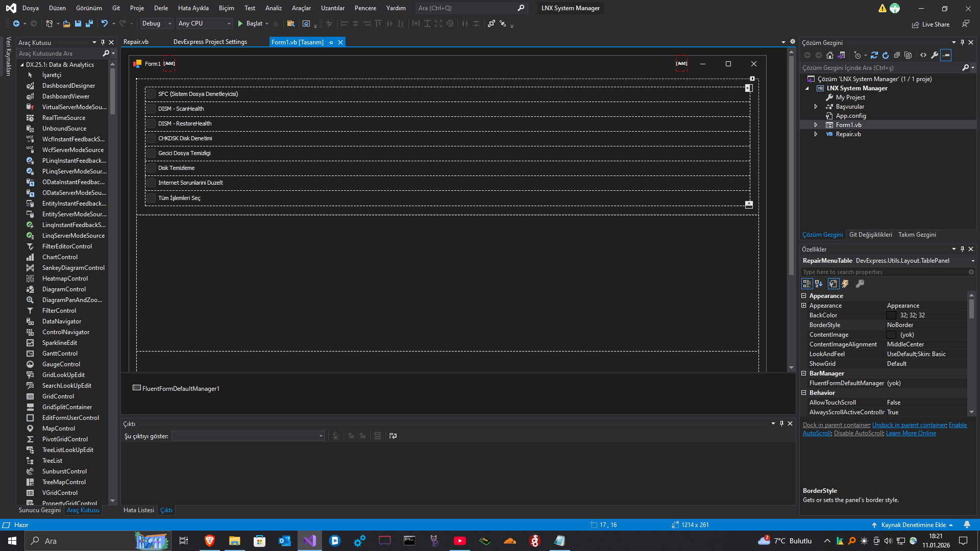Open the Debug configuration dropdown

coord(157,23)
